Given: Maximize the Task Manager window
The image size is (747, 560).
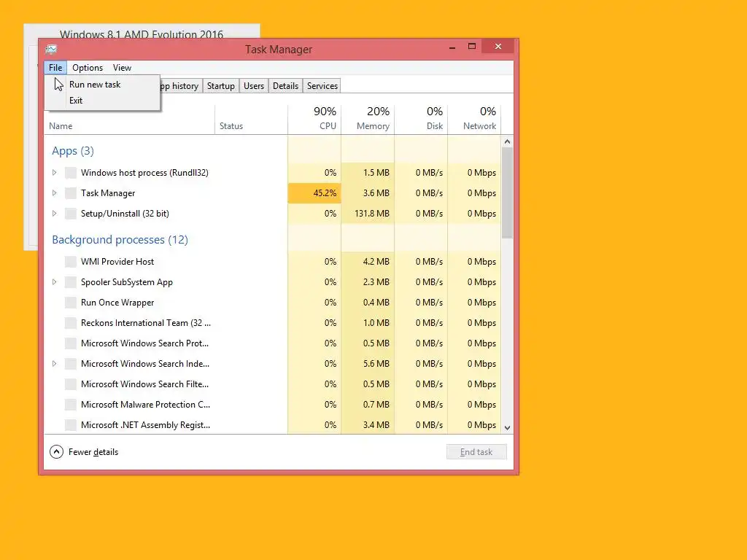Looking at the screenshot, I should coord(472,46).
